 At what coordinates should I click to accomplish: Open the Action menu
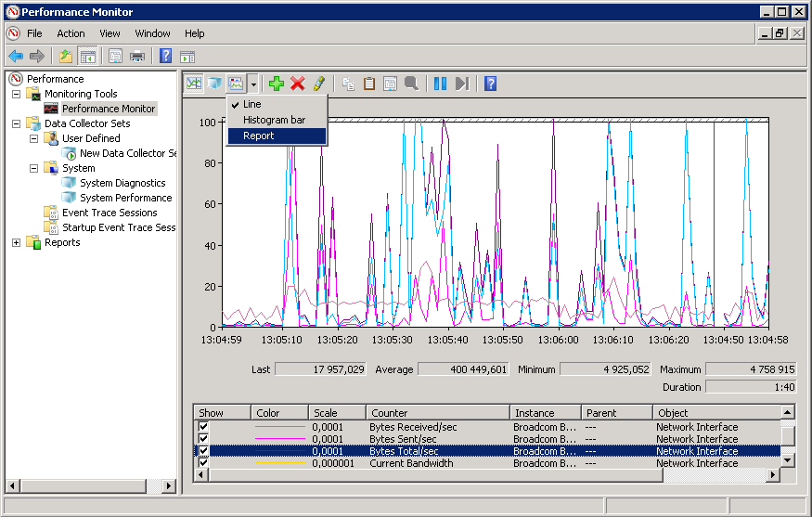tap(71, 33)
